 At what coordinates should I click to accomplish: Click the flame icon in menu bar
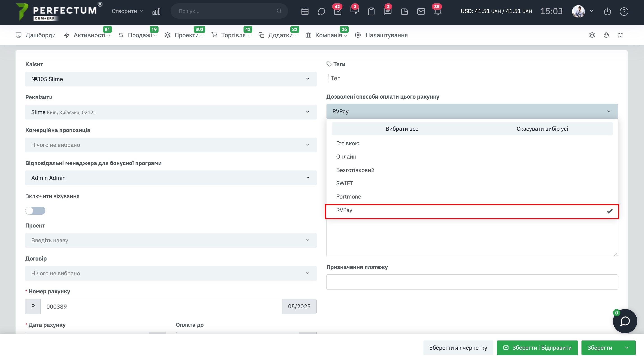point(606,35)
